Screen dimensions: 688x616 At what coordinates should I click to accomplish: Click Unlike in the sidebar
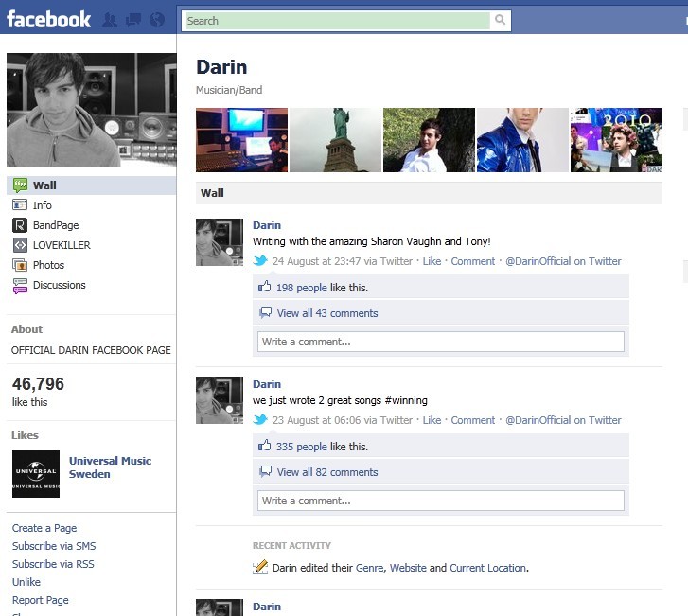pyautogui.click(x=26, y=582)
